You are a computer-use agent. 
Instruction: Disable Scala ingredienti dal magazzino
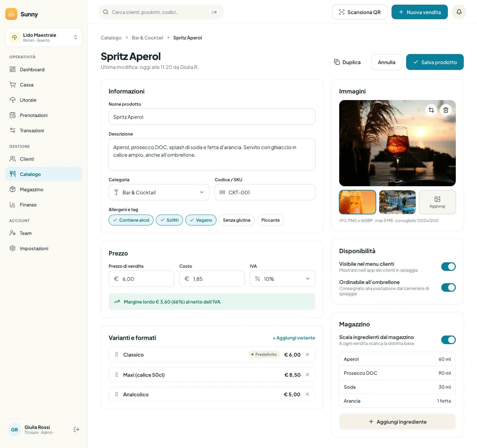(x=449, y=340)
